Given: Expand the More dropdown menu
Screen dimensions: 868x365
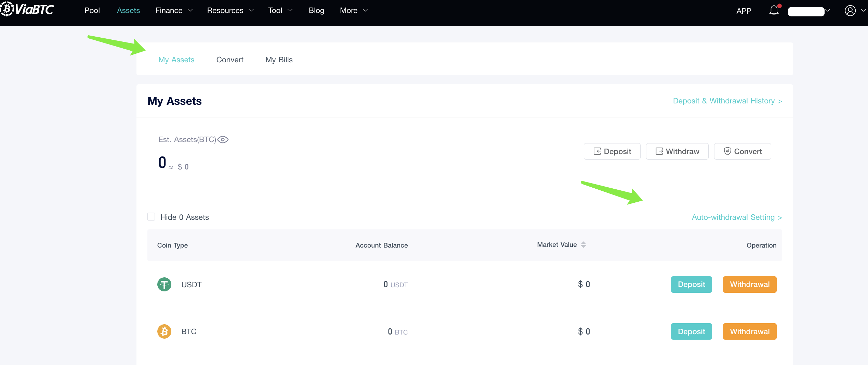Looking at the screenshot, I should pos(354,11).
